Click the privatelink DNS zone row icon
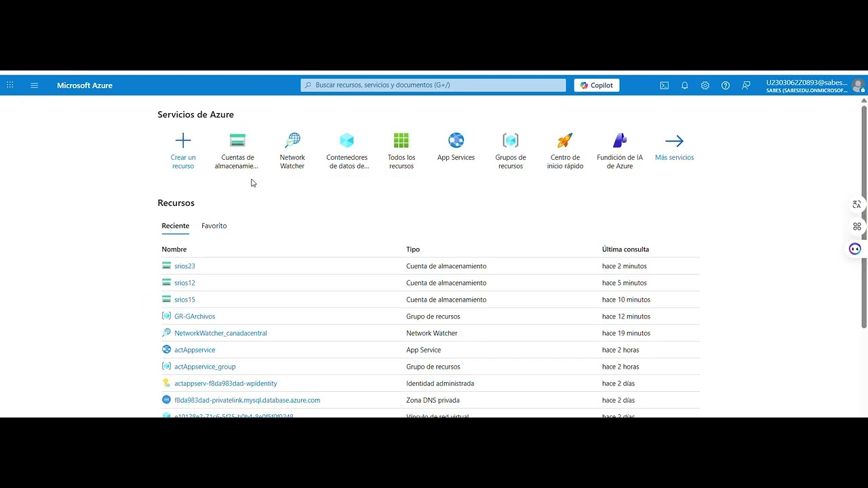The image size is (868, 488). tap(166, 400)
